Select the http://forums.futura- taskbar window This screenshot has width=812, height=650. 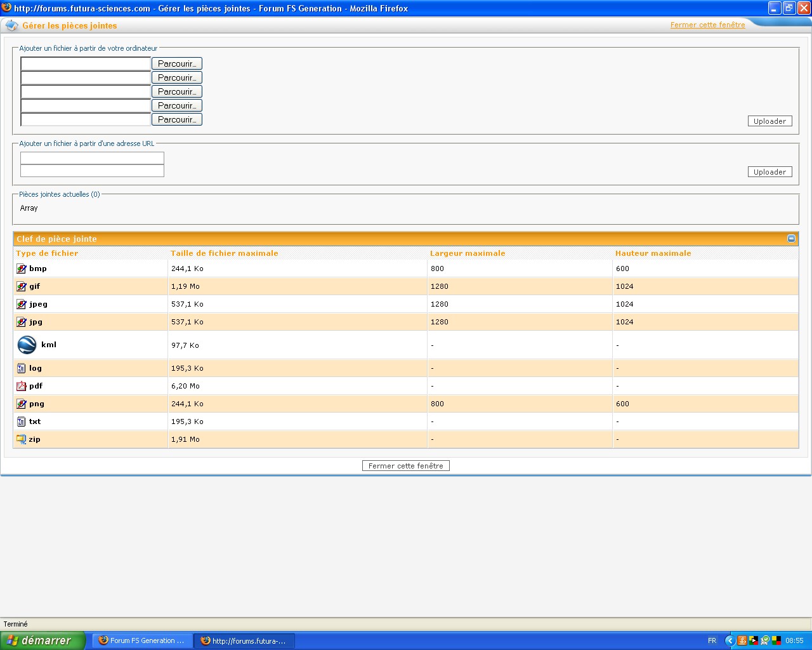point(245,640)
